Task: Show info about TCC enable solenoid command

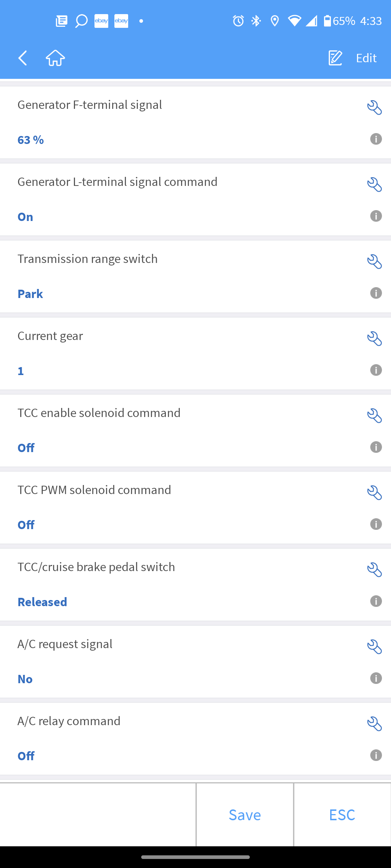Action: click(376, 447)
